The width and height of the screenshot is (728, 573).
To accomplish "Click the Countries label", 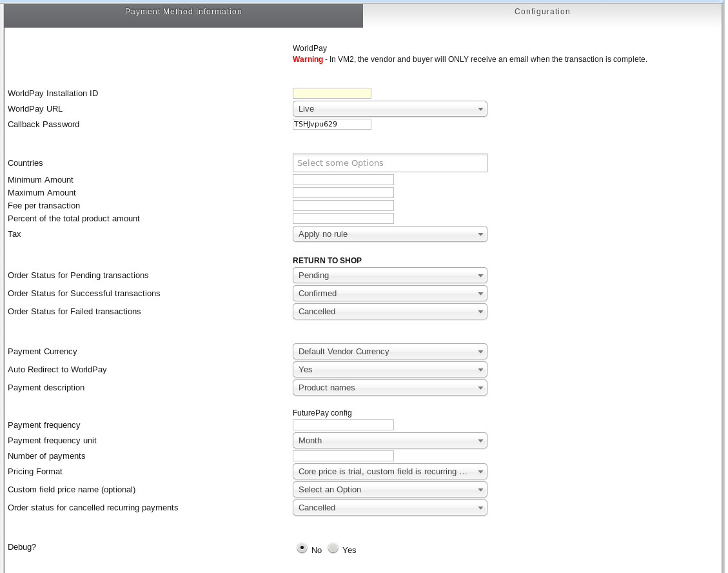I will (x=25, y=163).
